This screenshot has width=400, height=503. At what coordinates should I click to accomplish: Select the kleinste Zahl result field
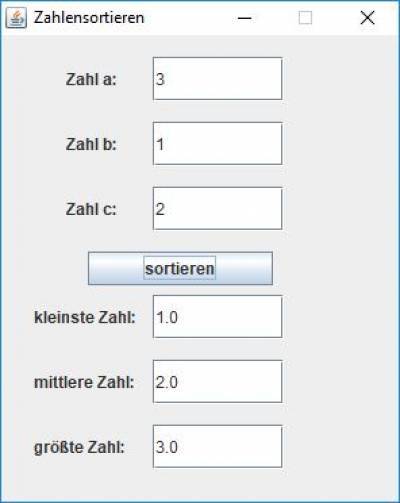[218, 317]
